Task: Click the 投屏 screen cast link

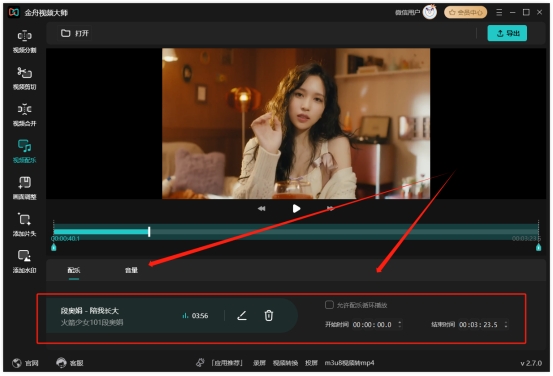Action: point(311,363)
